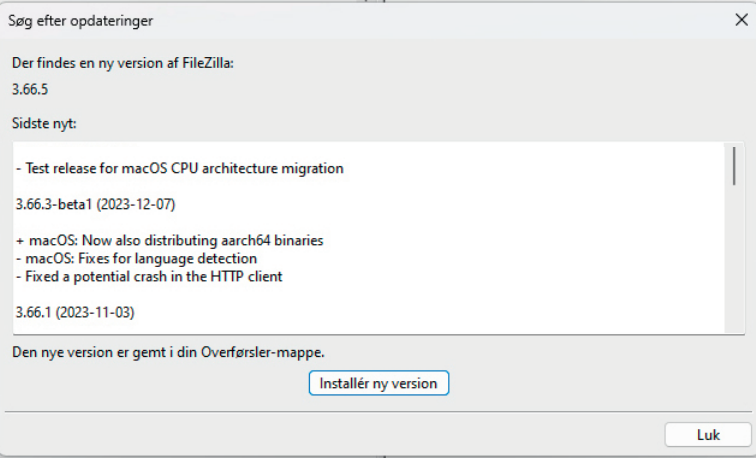This screenshot has height=458, width=756.
Task: Click the changelog scrollbar thumb
Action: (x=734, y=165)
